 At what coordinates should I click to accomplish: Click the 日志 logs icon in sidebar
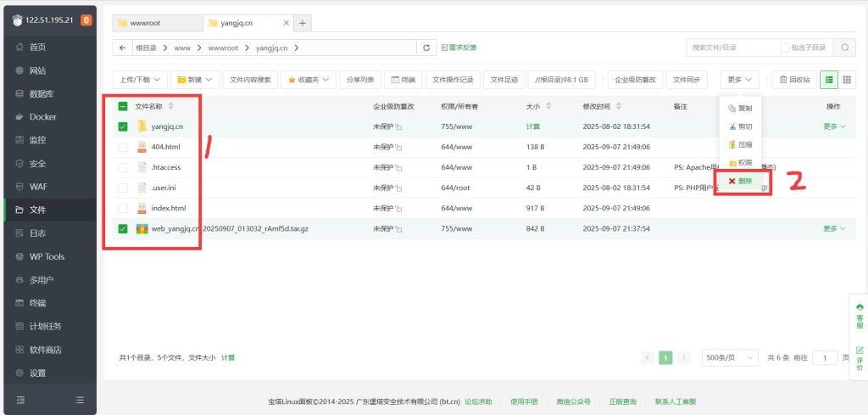20,233
